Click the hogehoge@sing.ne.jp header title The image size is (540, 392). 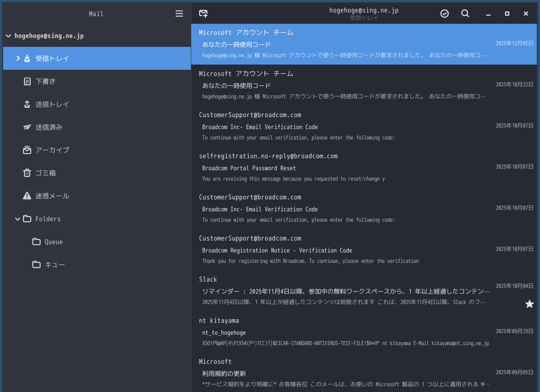(364, 10)
